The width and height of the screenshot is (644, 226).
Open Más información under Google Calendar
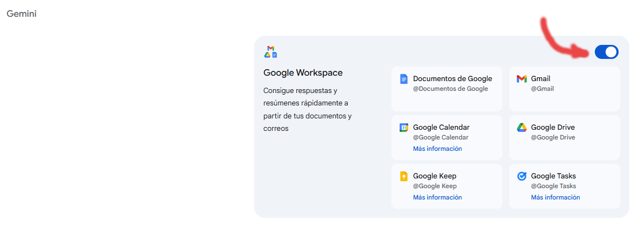[437, 149]
